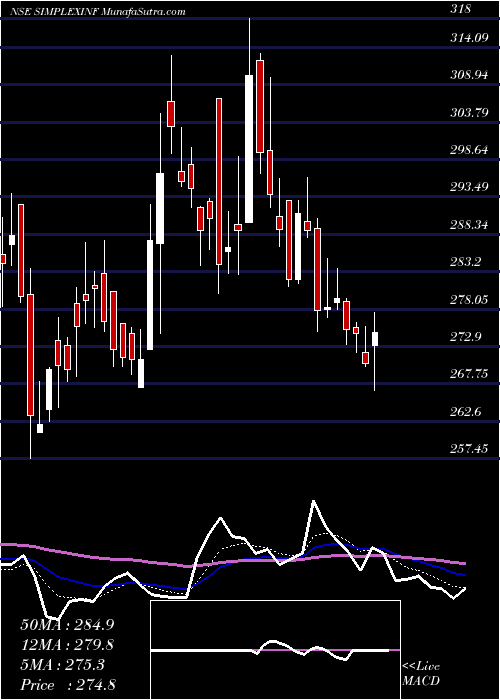The image size is (500, 700).
Task: Click the last white candlestick on the right
Action: 375,339
